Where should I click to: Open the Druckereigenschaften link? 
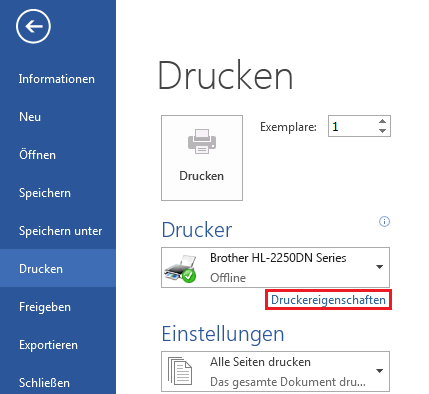(328, 300)
